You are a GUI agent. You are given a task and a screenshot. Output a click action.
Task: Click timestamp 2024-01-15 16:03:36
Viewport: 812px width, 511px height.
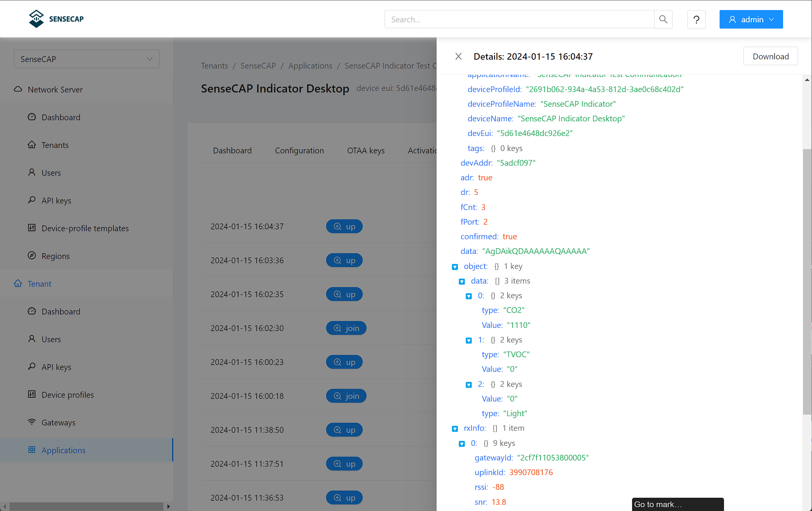click(x=247, y=260)
